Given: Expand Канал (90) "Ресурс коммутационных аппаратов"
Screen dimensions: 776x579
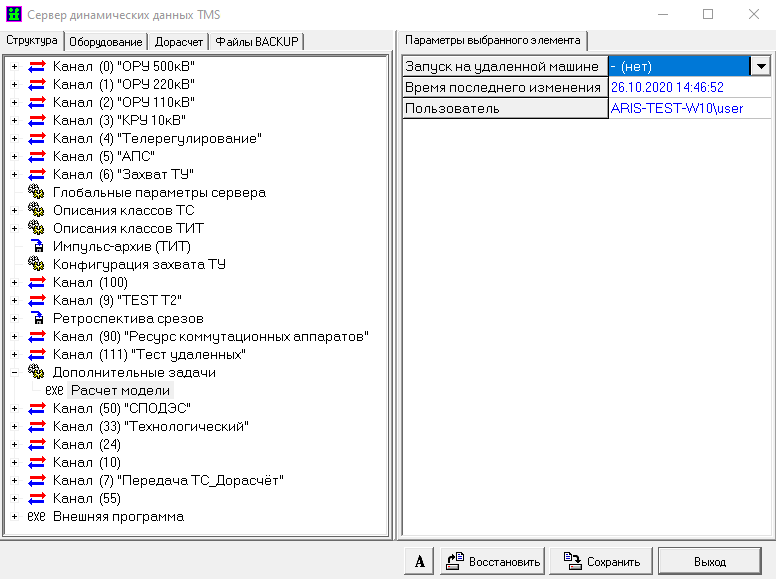Looking at the screenshot, I should (x=14, y=336).
